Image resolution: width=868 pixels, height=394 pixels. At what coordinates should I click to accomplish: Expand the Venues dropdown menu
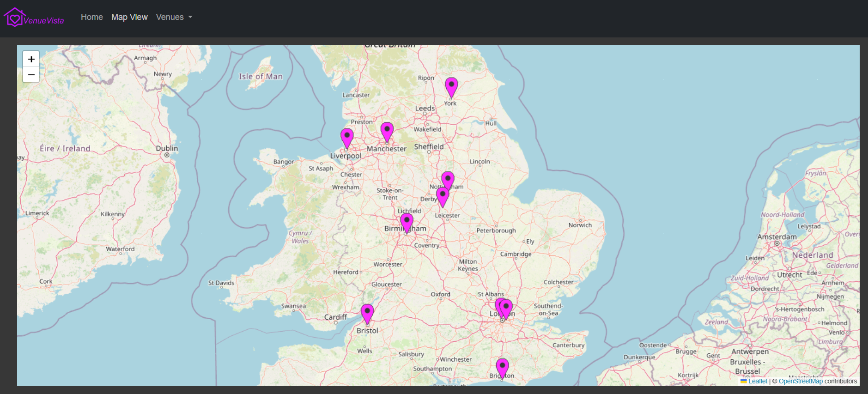point(174,17)
